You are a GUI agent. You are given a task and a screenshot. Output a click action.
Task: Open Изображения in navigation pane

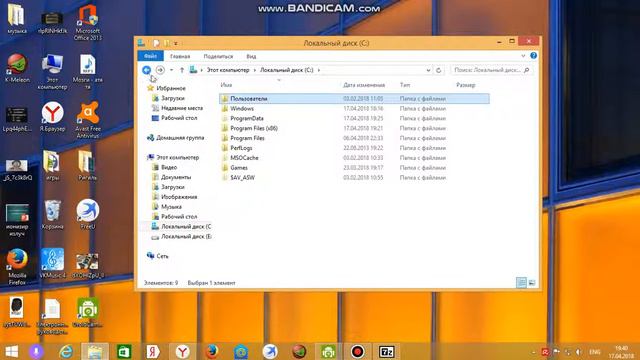click(x=179, y=197)
